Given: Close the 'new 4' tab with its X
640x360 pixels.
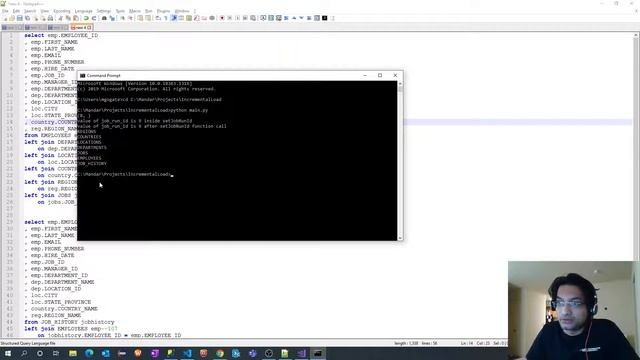Looking at the screenshot, I should (89, 27).
